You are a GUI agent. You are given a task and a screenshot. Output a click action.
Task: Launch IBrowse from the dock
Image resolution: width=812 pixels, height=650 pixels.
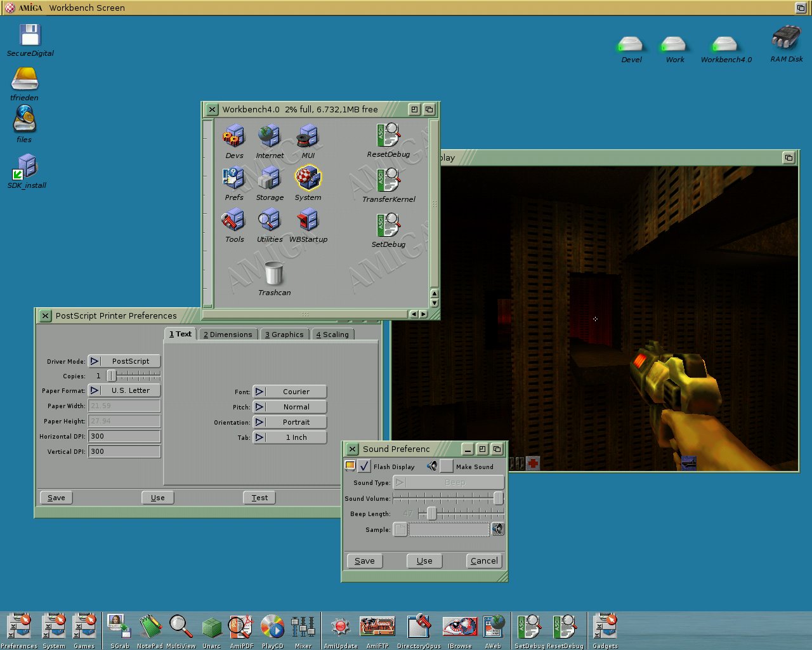(459, 628)
